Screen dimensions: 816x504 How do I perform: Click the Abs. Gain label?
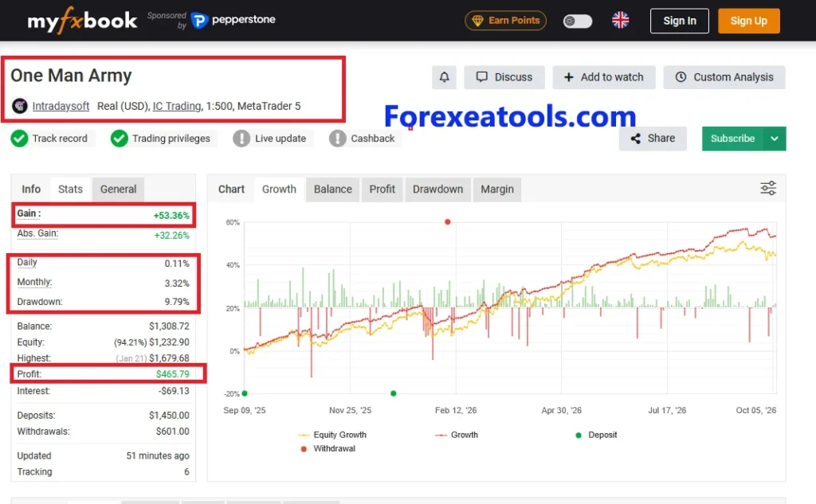[37, 233]
